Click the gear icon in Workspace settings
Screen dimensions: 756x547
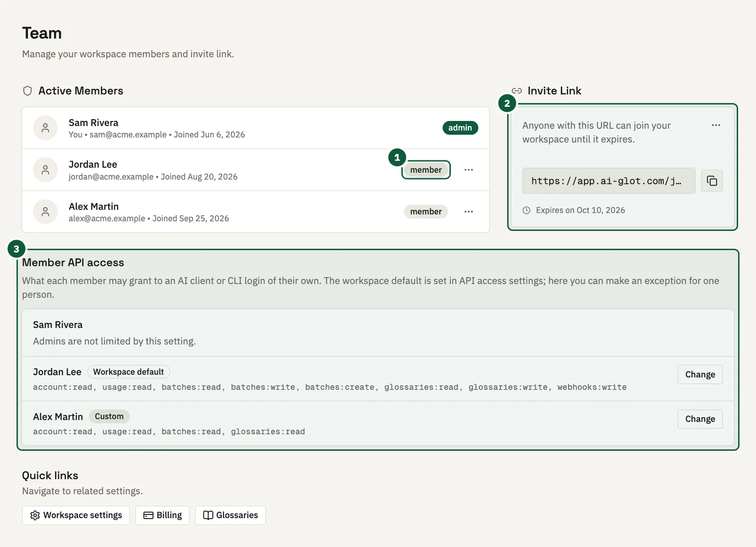tap(35, 515)
